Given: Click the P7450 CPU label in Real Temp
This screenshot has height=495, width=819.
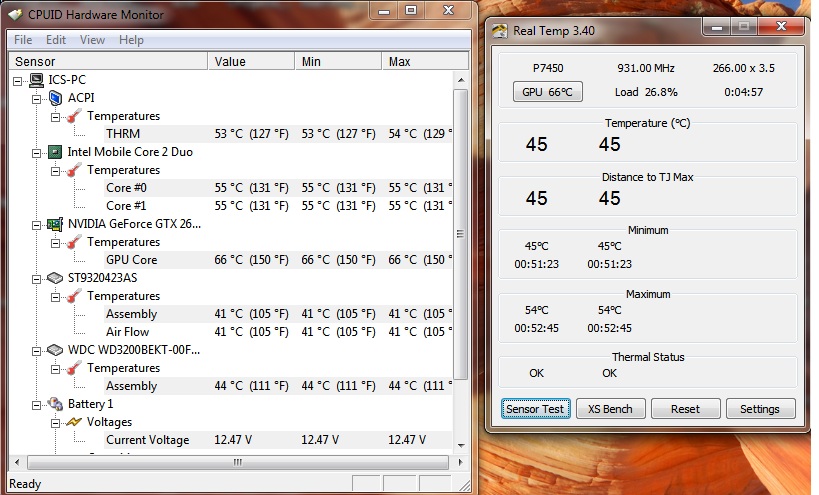Looking at the screenshot, I should point(548,68).
